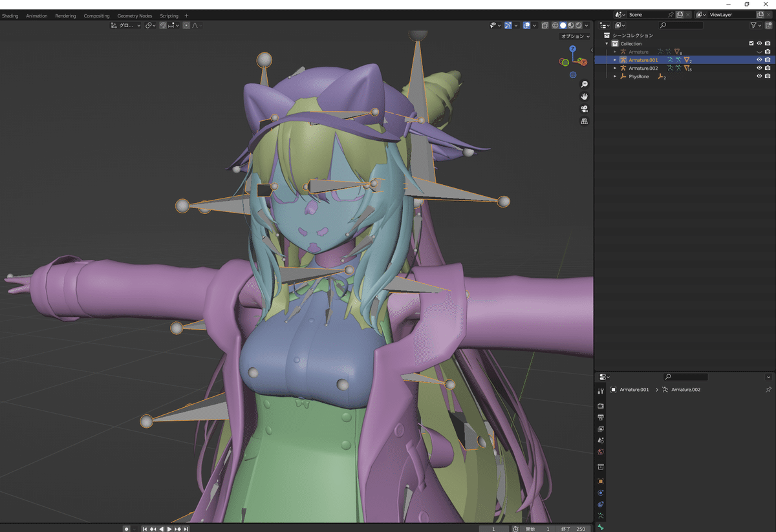Pin the current scene

[671, 14]
